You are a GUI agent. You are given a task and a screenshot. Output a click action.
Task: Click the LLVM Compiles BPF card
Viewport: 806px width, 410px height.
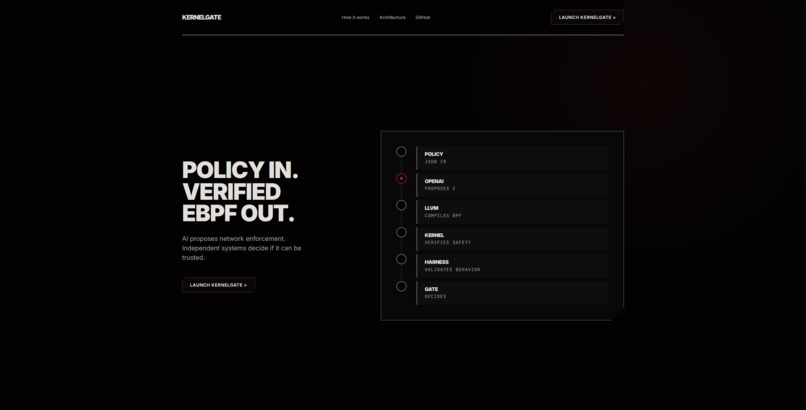click(512, 212)
